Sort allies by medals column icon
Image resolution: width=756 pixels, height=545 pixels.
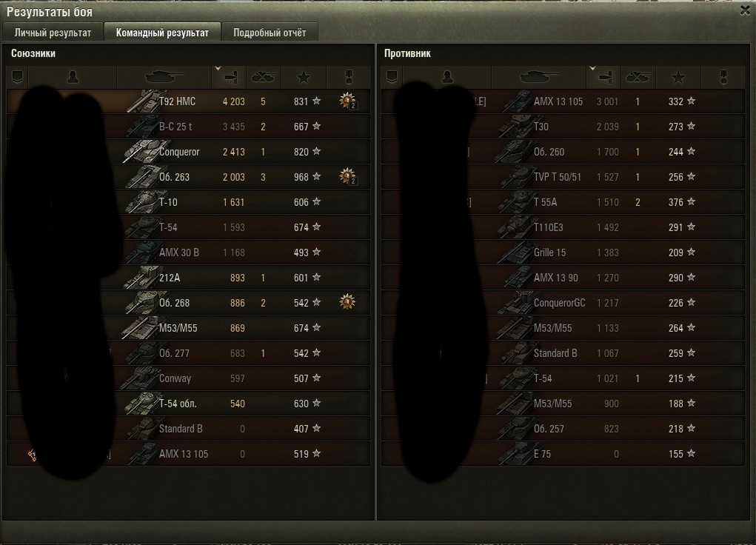pos(349,77)
